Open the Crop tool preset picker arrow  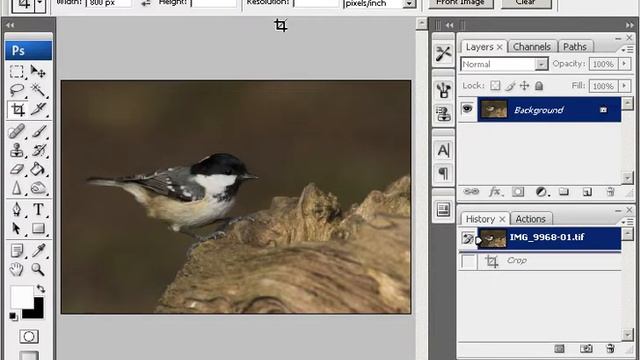point(40,4)
